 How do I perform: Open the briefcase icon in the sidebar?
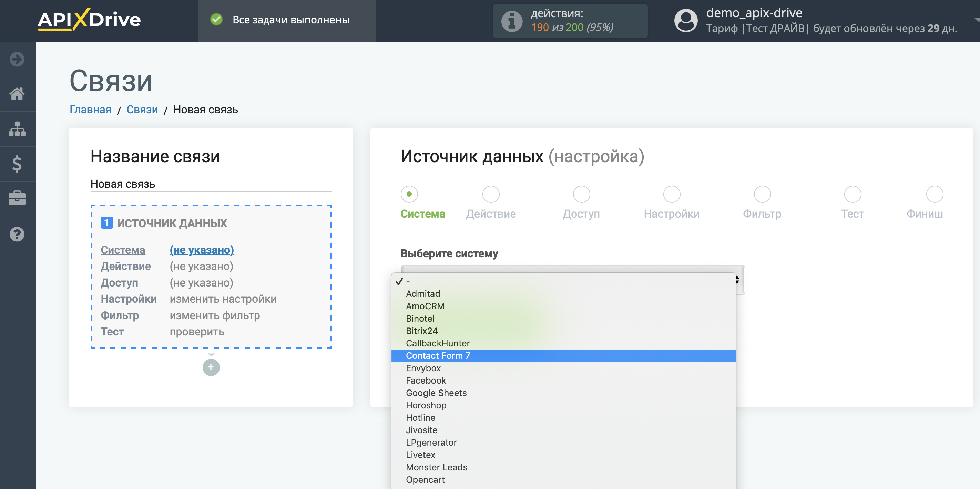(x=17, y=198)
